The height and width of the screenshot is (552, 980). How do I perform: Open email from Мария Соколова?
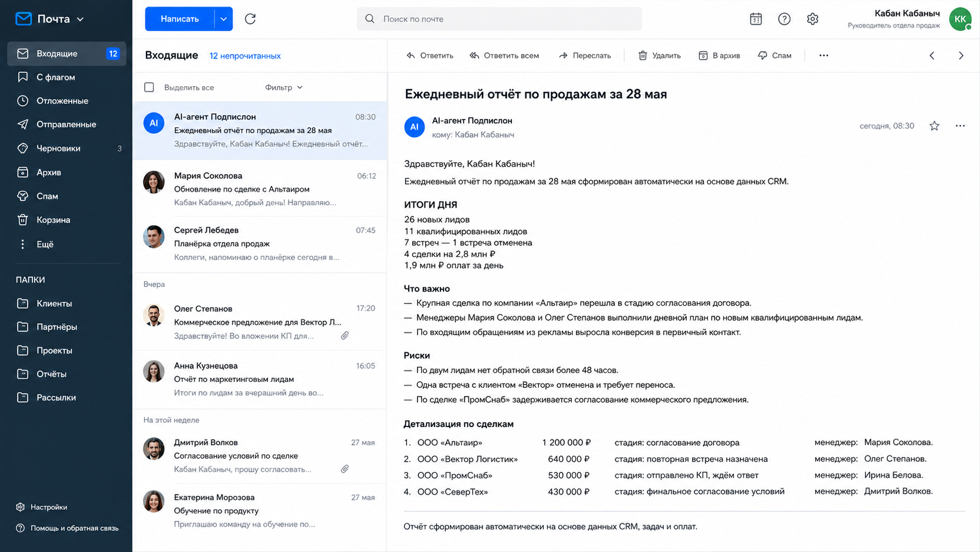click(x=260, y=189)
